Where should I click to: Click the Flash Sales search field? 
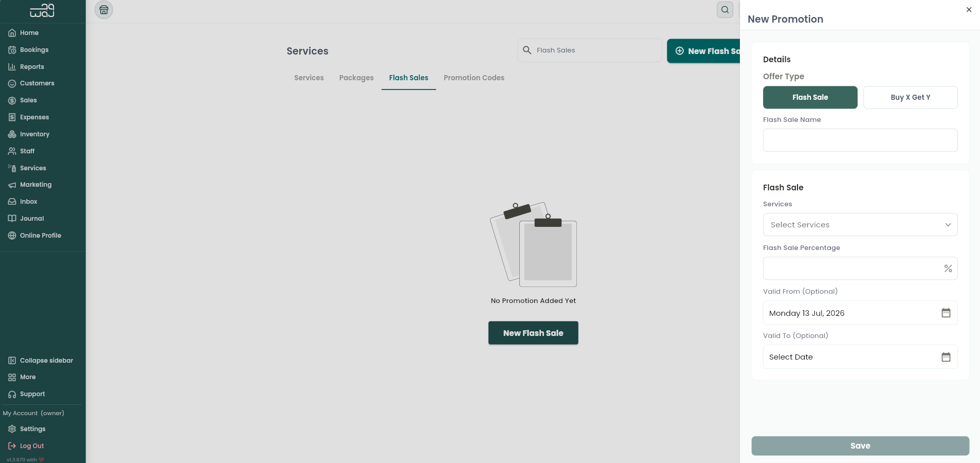(x=590, y=50)
